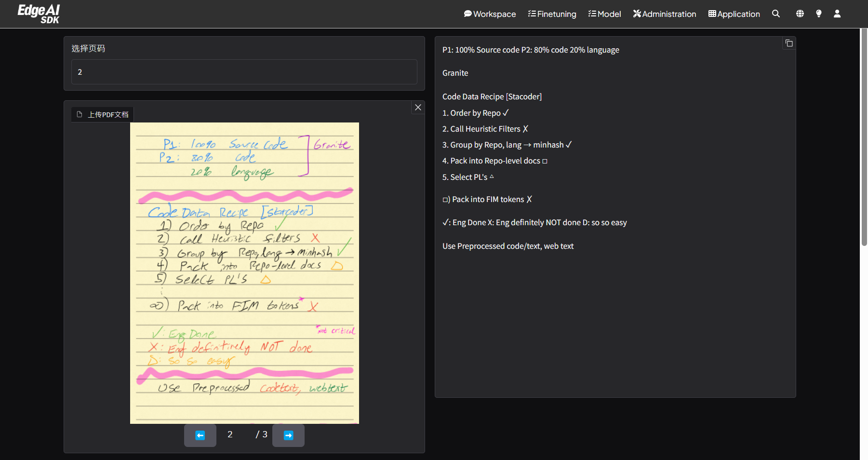868x460 pixels.
Task: Expand the Administration menu
Action: point(664,14)
